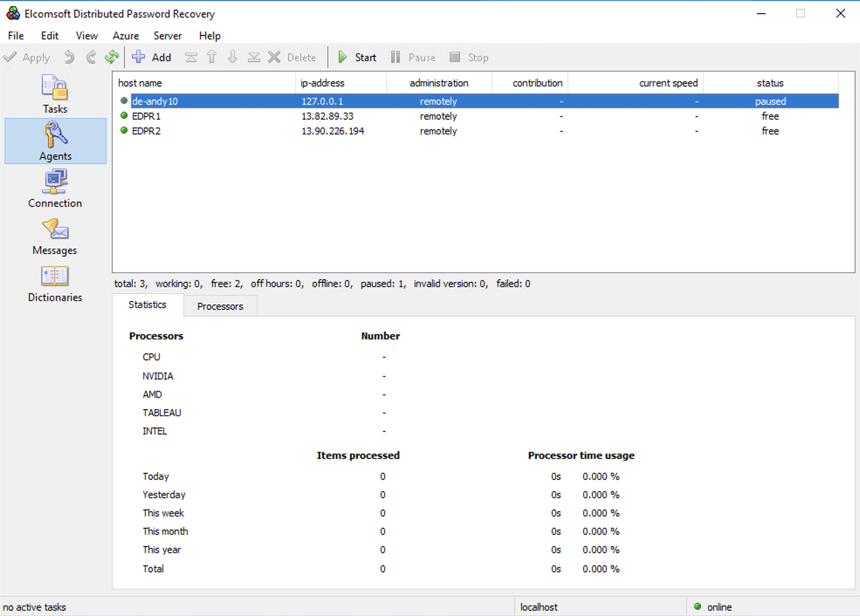The height and width of the screenshot is (616, 860).
Task: Click the 'This month' statistics row
Action: click(165, 531)
